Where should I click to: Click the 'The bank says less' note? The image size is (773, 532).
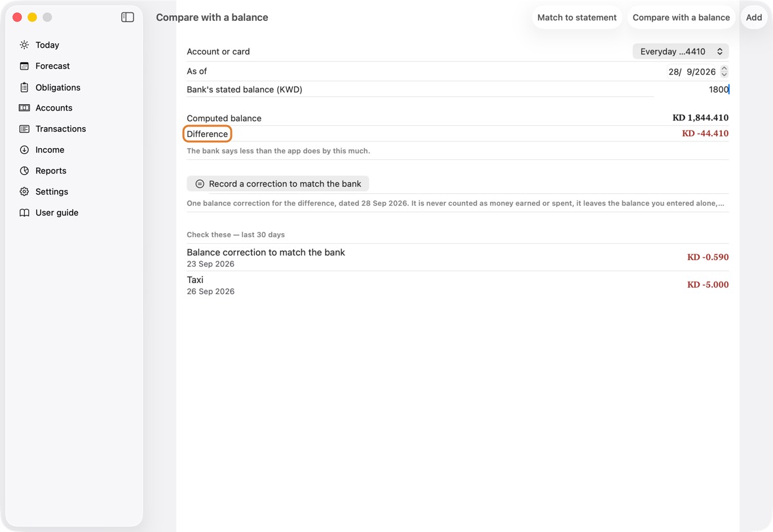coord(278,151)
